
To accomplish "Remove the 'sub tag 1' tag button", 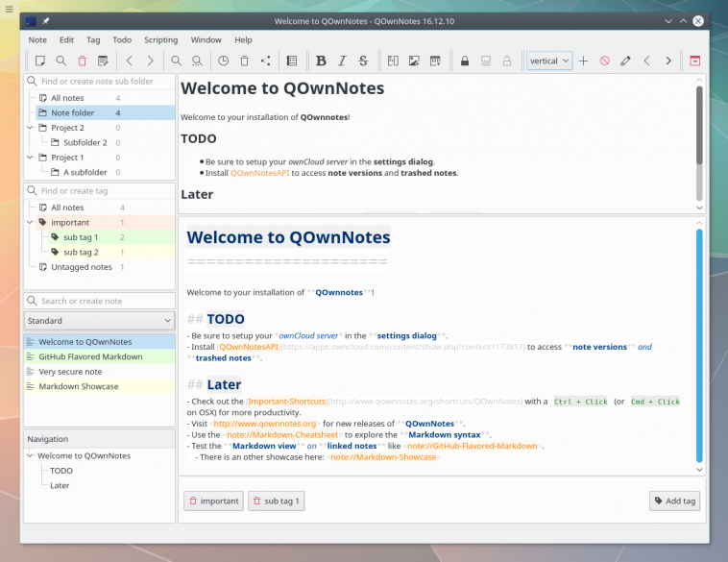I will point(277,501).
